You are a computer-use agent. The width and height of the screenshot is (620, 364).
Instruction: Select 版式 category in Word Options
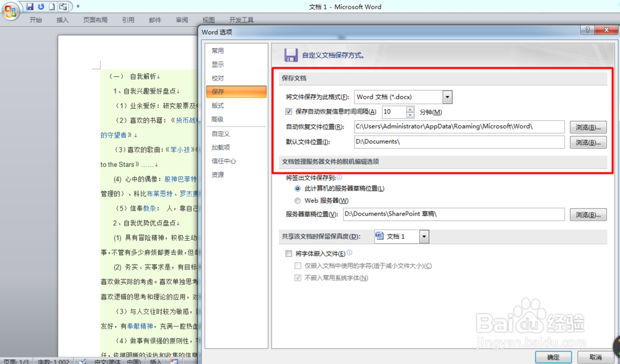point(236,105)
